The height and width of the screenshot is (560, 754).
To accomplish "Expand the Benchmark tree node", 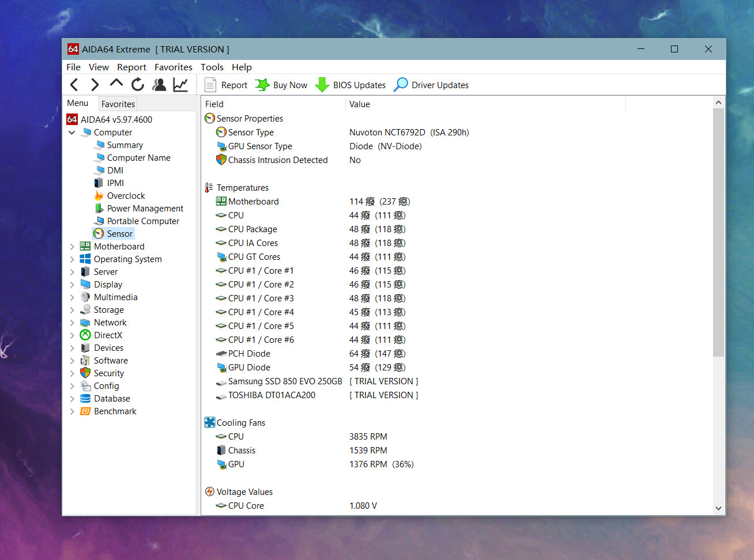I will 72,411.
